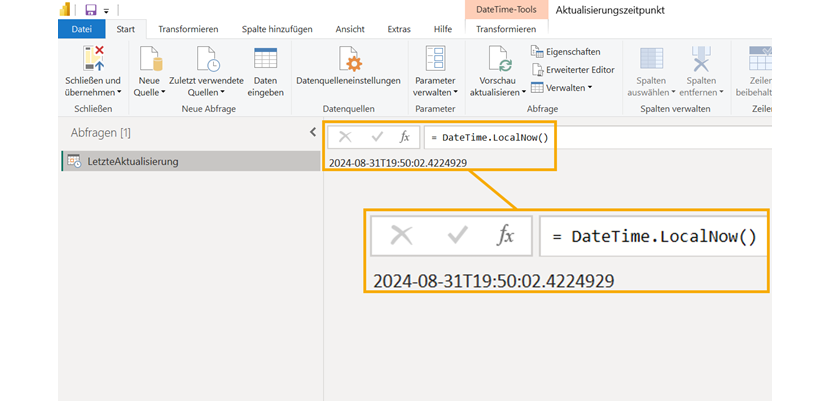This screenshot has width=830, height=401.
Task: Click the save icon in title bar
Action: point(90,10)
